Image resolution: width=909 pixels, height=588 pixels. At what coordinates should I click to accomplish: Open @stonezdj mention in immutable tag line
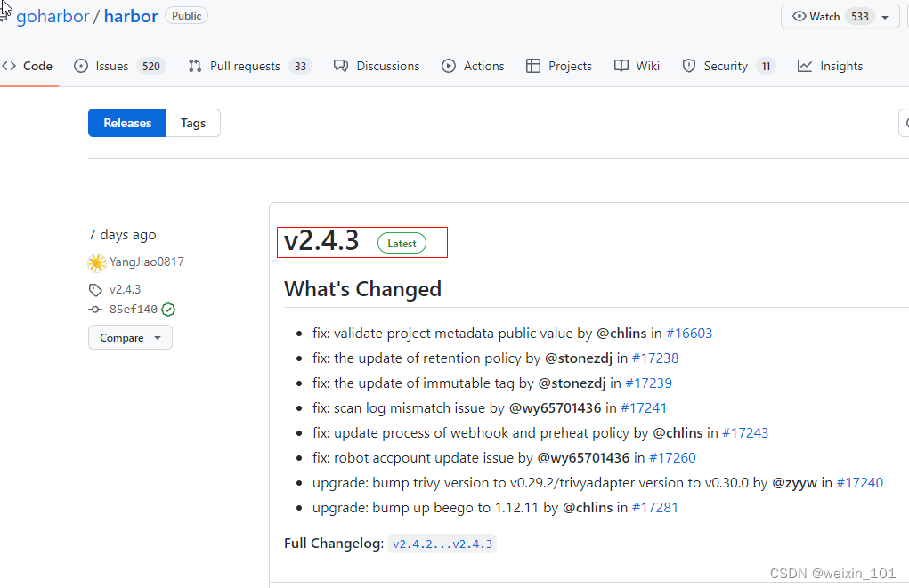click(572, 383)
